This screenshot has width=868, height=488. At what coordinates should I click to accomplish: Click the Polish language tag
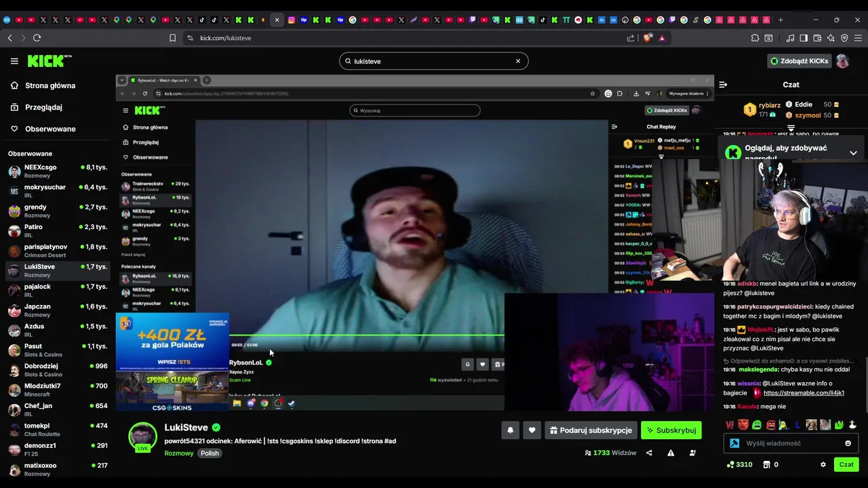pos(210,453)
